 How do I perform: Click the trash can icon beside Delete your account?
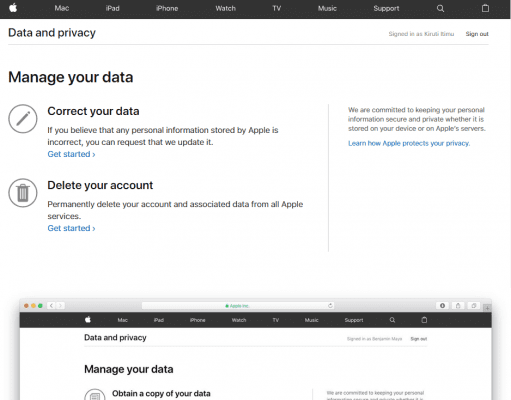click(x=23, y=193)
